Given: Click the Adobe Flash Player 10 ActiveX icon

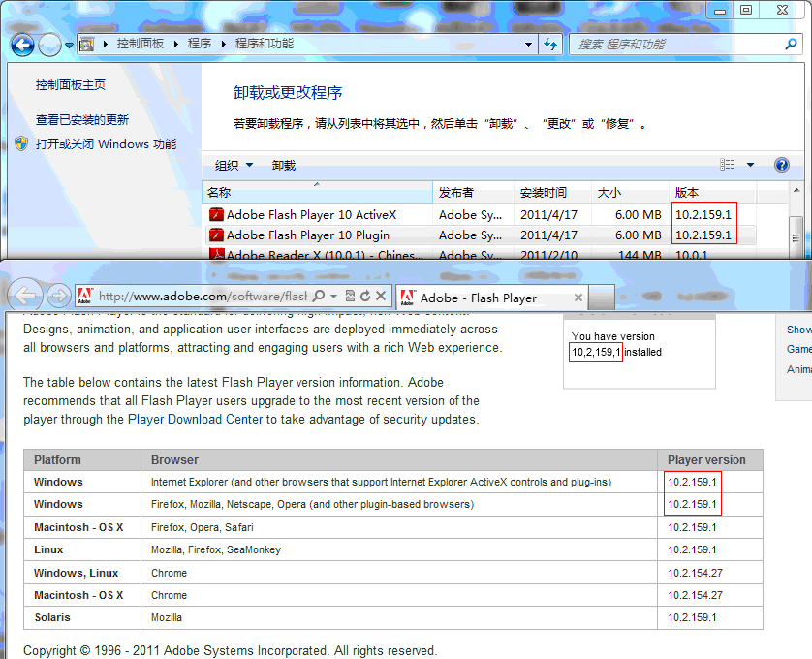Looking at the screenshot, I should coord(217,215).
